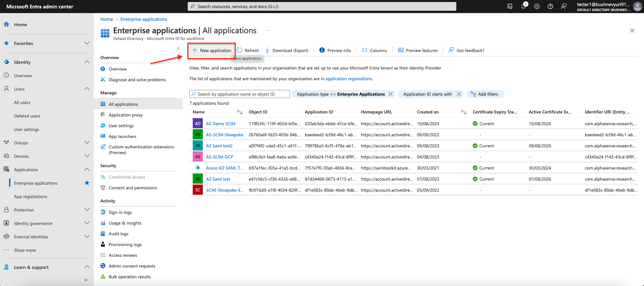The image size is (644, 286).
Task: Expand the Protection section chevron
Action: tap(87, 209)
